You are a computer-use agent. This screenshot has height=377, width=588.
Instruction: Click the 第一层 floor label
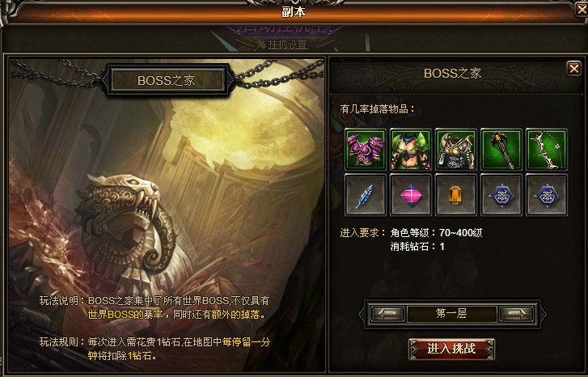coord(451,314)
